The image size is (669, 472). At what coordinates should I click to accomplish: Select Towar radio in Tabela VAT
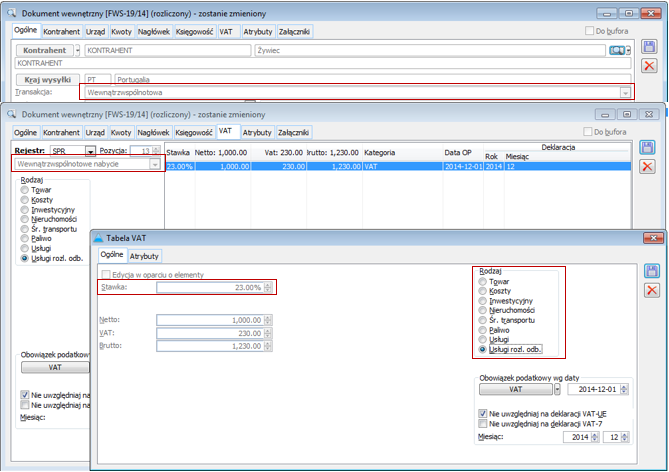(x=483, y=282)
